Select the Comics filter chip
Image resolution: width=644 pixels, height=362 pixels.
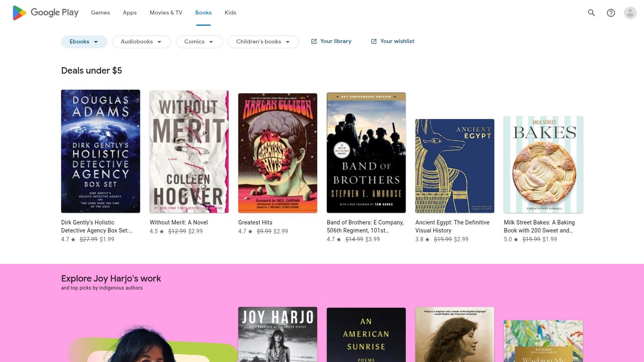[199, 41]
